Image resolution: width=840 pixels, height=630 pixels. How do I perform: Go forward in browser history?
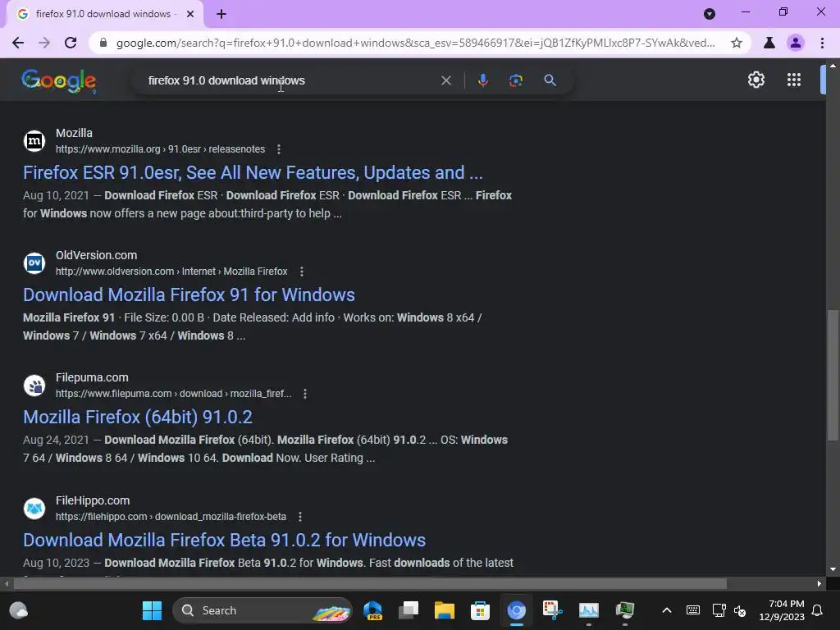pyautogui.click(x=44, y=43)
